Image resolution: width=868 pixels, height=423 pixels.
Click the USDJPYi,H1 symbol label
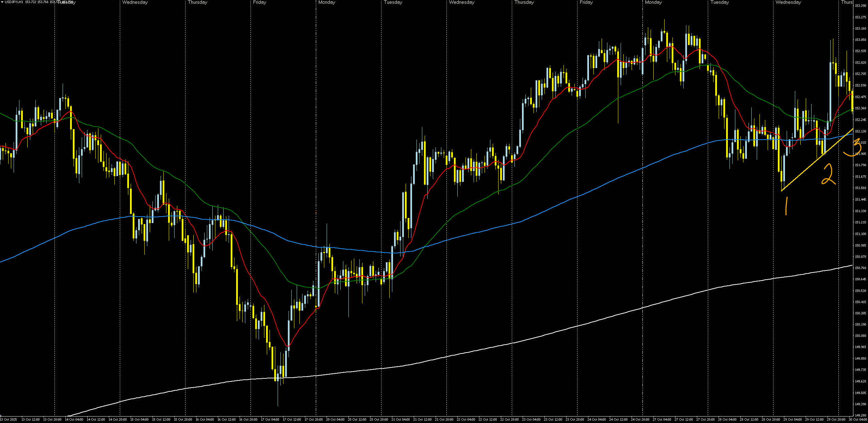pos(13,2)
